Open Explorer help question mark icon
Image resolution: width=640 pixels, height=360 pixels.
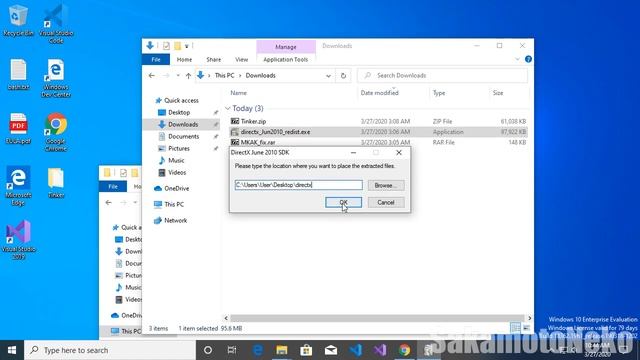tap(528, 59)
